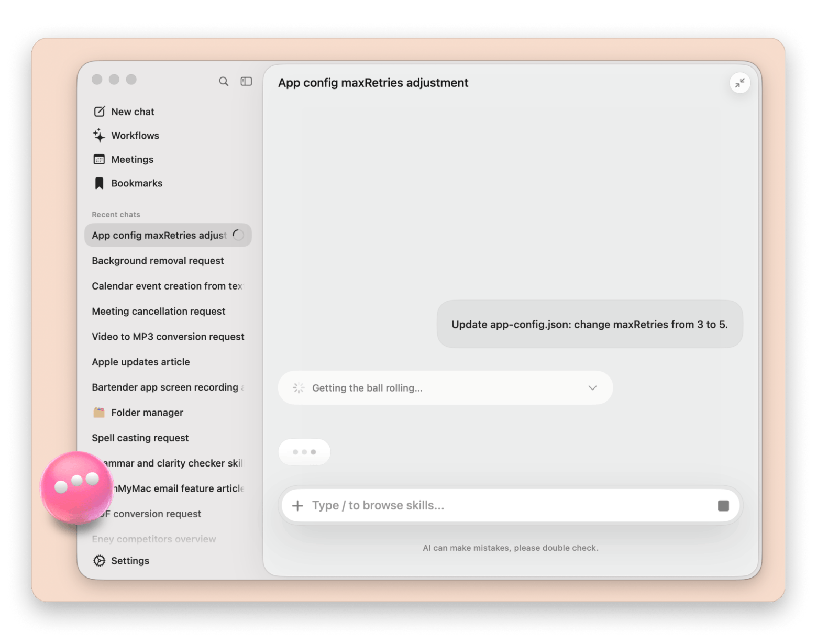This screenshot has height=644, width=817.
Task: Select 'Video to MP3 conversion request' chat
Action: click(168, 337)
